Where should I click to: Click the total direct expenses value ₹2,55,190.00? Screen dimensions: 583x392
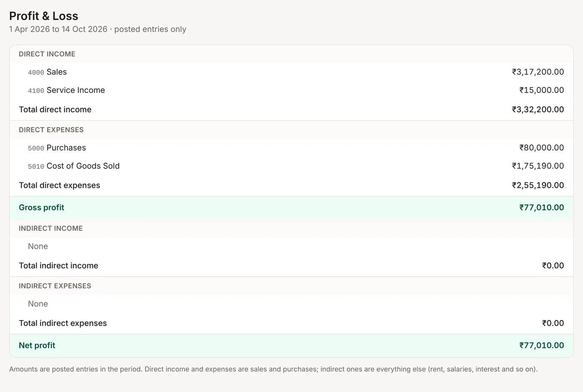pyautogui.click(x=538, y=185)
